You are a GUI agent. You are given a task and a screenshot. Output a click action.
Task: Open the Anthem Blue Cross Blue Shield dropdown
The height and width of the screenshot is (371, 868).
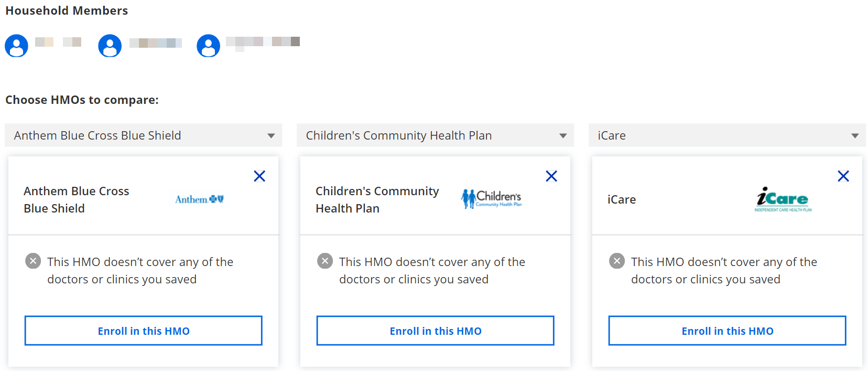pyautogui.click(x=144, y=135)
